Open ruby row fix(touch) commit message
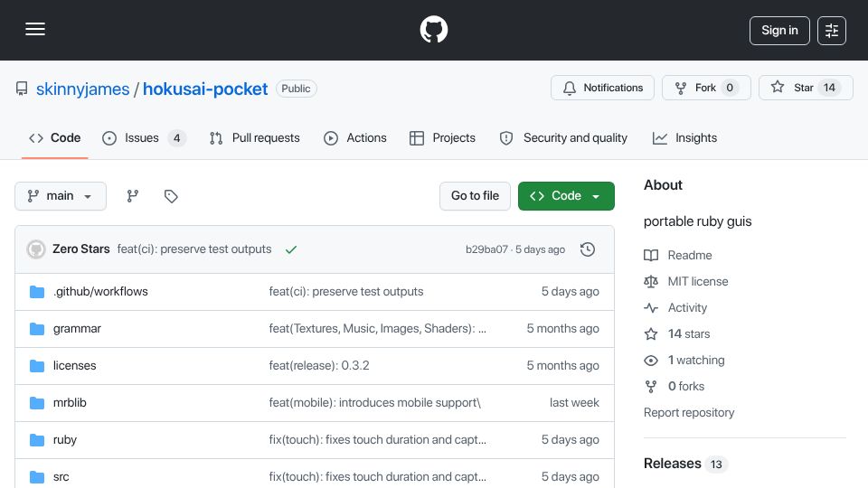Screen dimensions: 868x488 pos(378,440)
